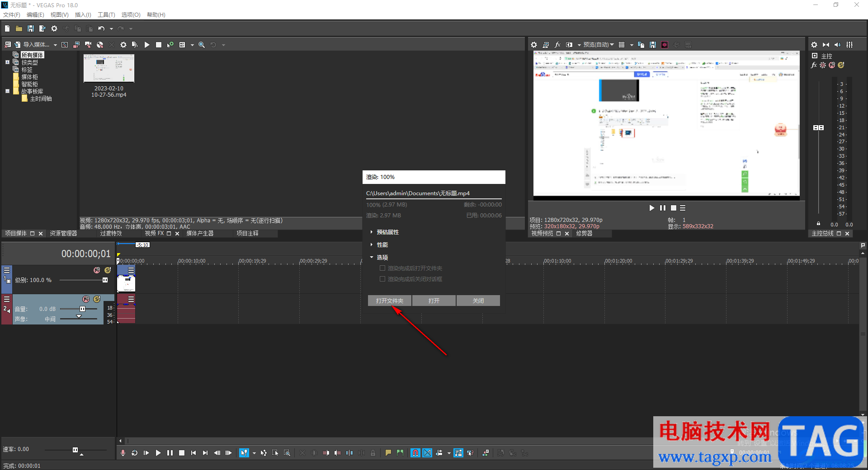Screen dimensions: 868x470
Task: Click the grid overlay icon in preview toolbar
Action: (x=622, y=45)
